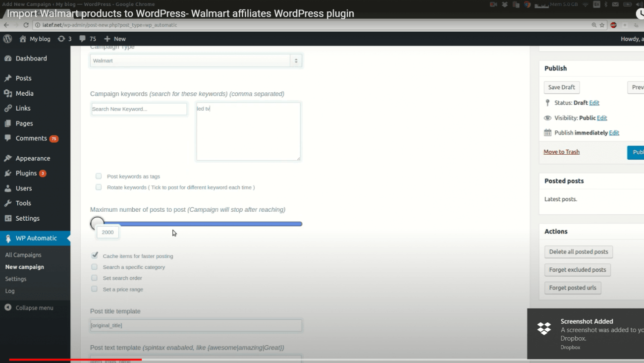Image resolution: width=644 pixels, height=363 pixels.
Task: Edit Visibility via its Edit link
Action: click(x=602, y=118)
